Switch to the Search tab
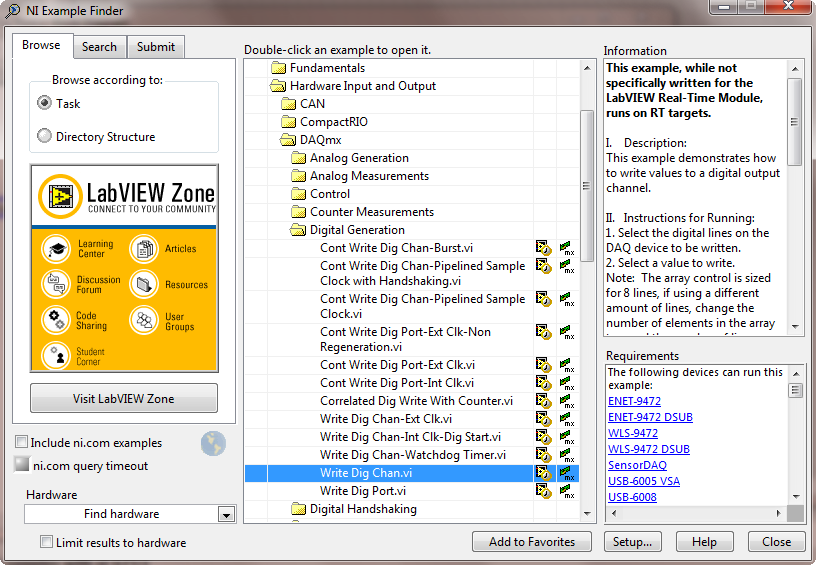Image resolution: width=816 pixels, height=565 pixels. 99,47
